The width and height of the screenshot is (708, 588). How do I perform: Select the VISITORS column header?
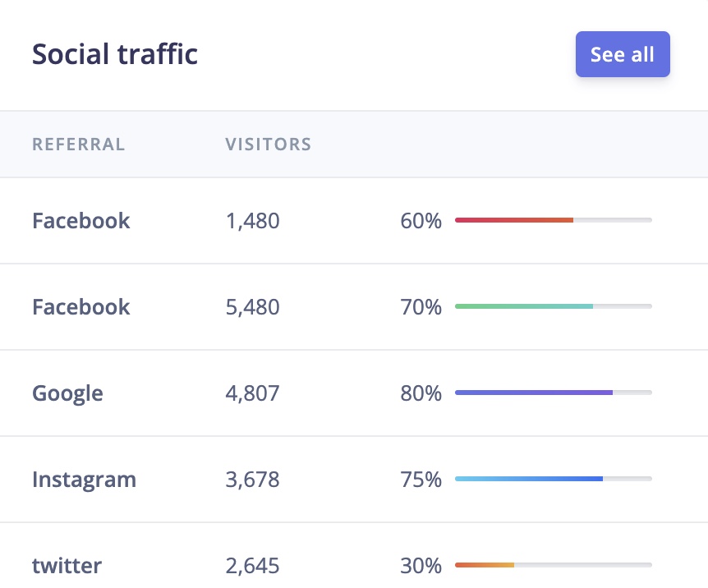[269, 145]
